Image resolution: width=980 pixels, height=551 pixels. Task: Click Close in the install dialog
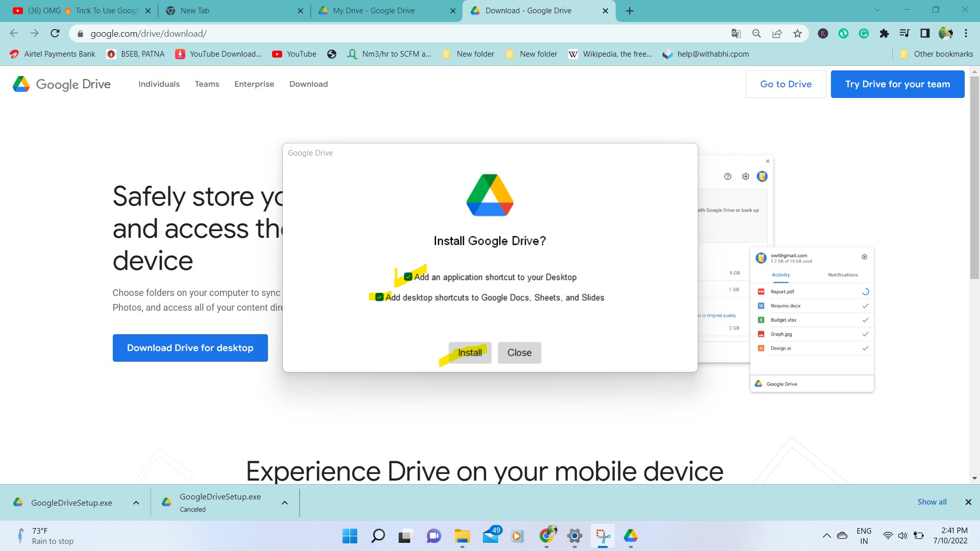519,353
